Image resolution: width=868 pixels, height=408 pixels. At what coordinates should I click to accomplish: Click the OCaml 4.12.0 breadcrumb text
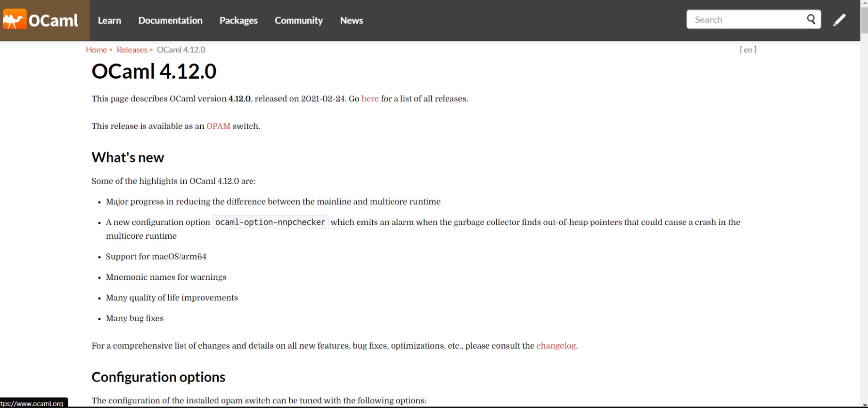coord(181,50)
